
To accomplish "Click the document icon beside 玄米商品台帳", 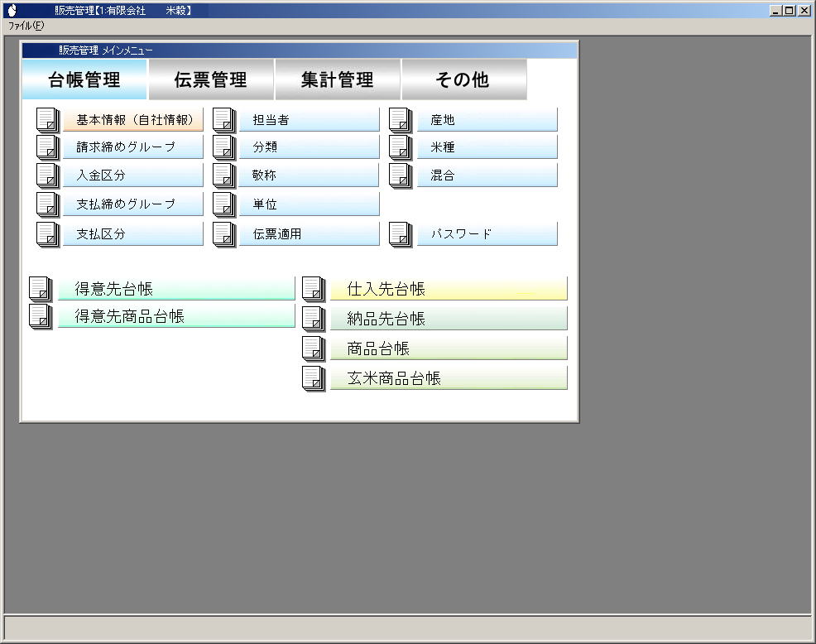I will [x=314, y=378].
